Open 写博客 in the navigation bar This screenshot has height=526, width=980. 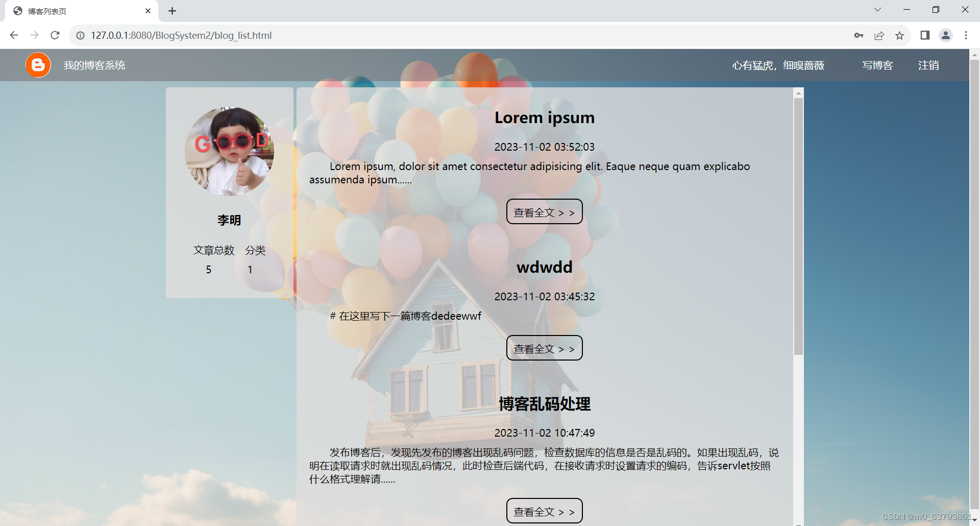[877, 65]
